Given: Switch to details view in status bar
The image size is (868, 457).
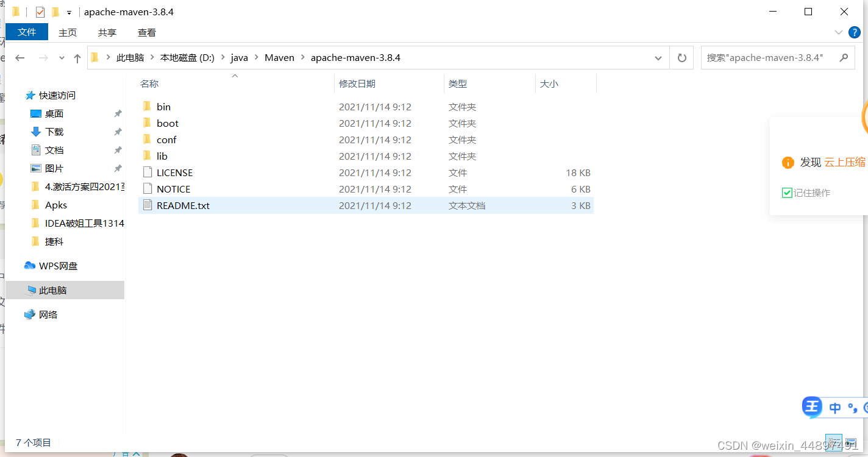Looking at the screenshot, I should tap(834, 442).
